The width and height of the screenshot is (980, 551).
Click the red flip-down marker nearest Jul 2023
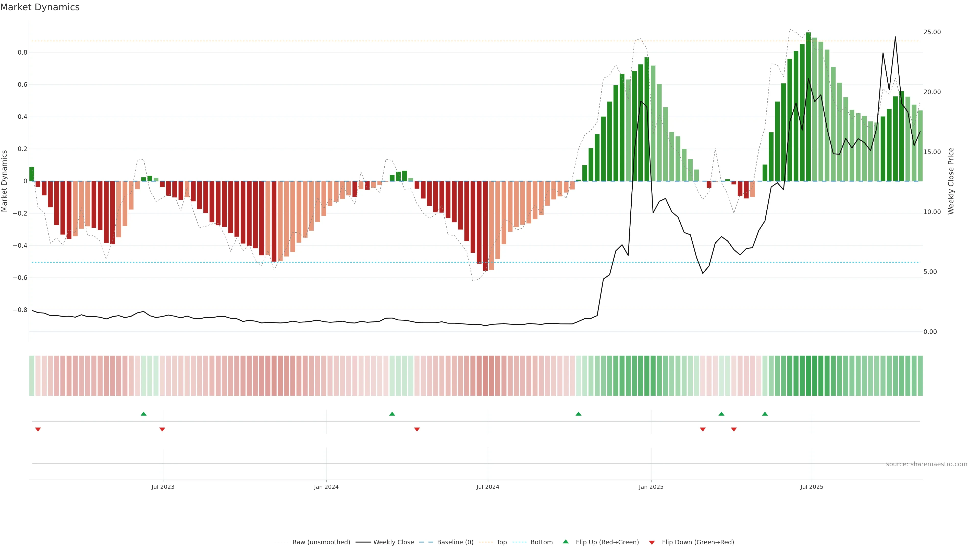click(162, 429)
